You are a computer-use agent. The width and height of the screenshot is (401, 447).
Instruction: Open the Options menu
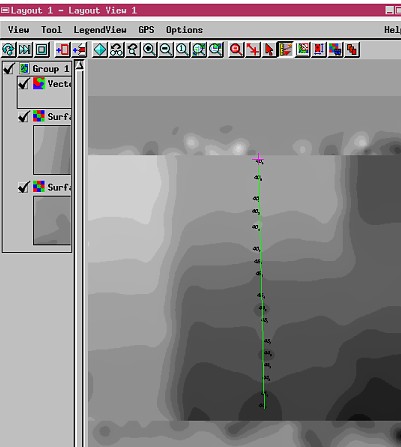click(x=184, y=30)
